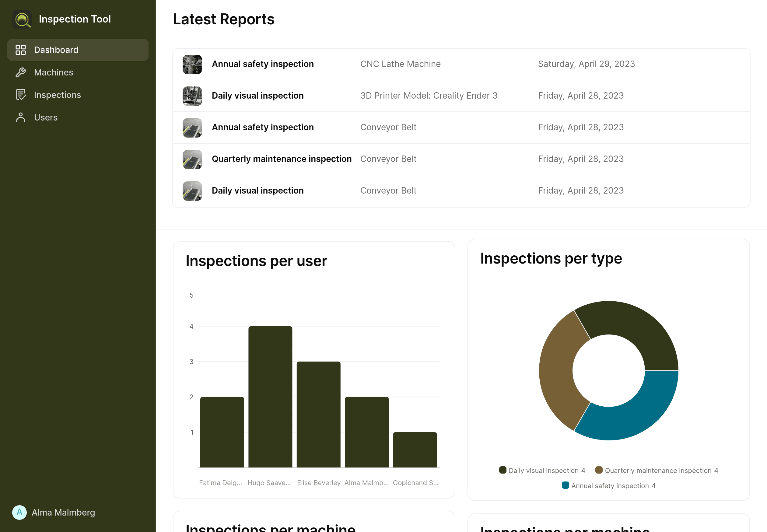Screen dimensions: 767x532
Task: Click the CNC Lathe Machine cell
Action: 400,64
